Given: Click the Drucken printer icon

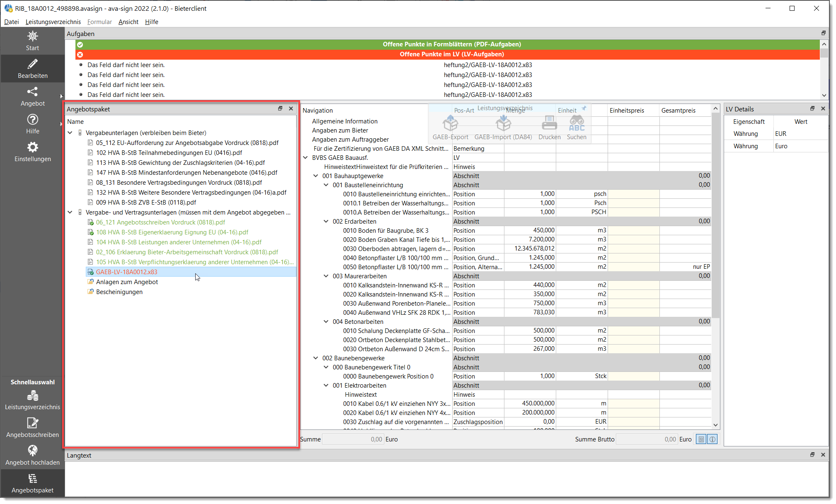Looking at the screenshot, I should coord(549,123).
